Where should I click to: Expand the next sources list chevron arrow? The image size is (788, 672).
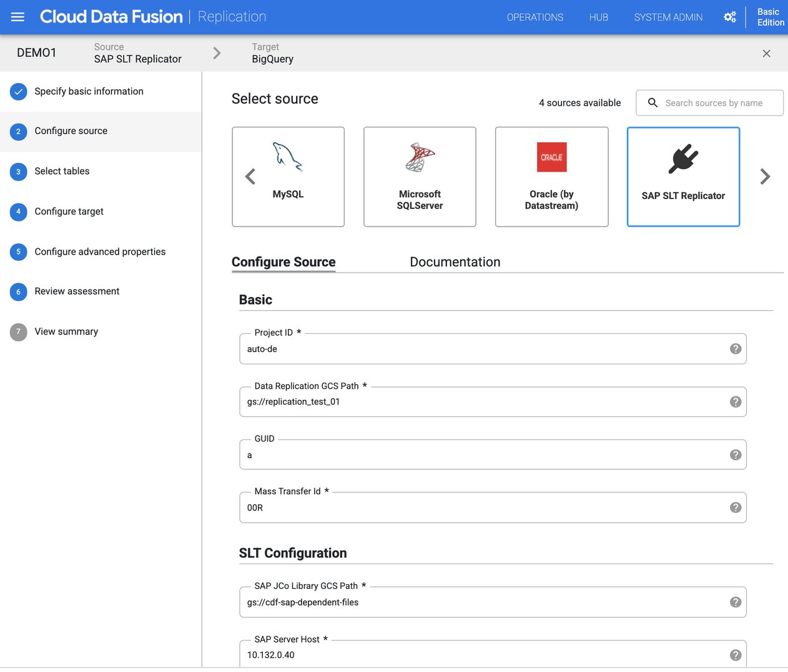(765, 177)
